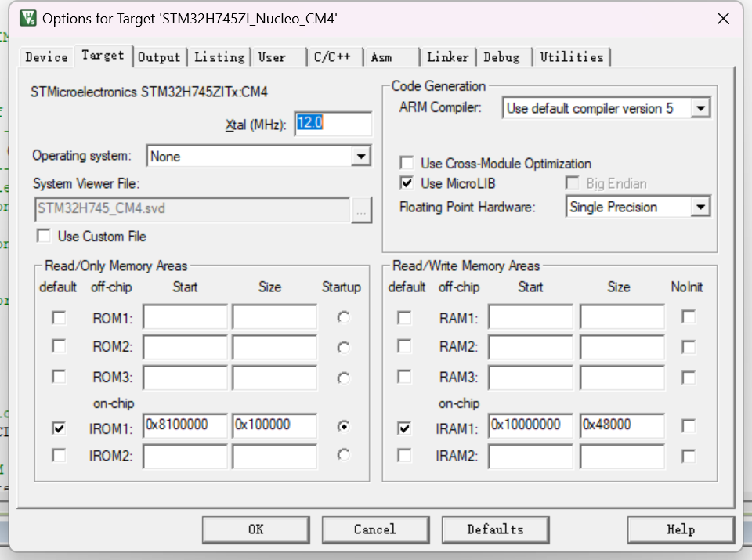Click the IROM2 Start address field

(185, 456)
